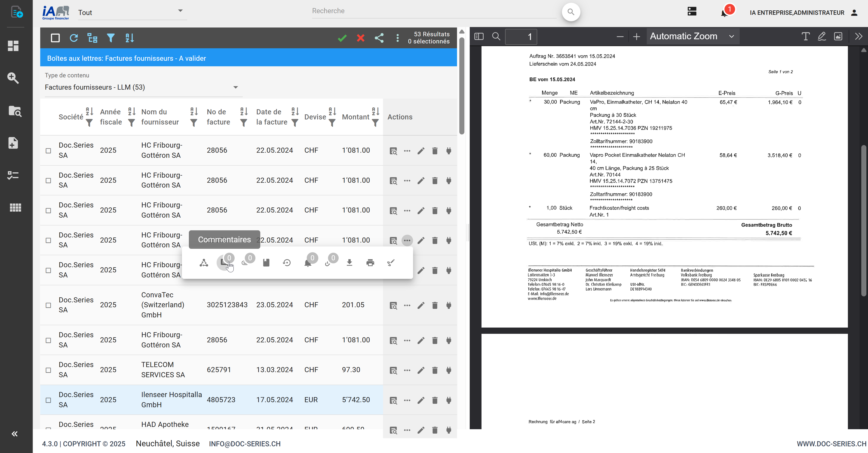This screenshot has width=868, height=453.
Task: Click the INFO@DOC-SERIES.CH email link
Action: point(245,444)
